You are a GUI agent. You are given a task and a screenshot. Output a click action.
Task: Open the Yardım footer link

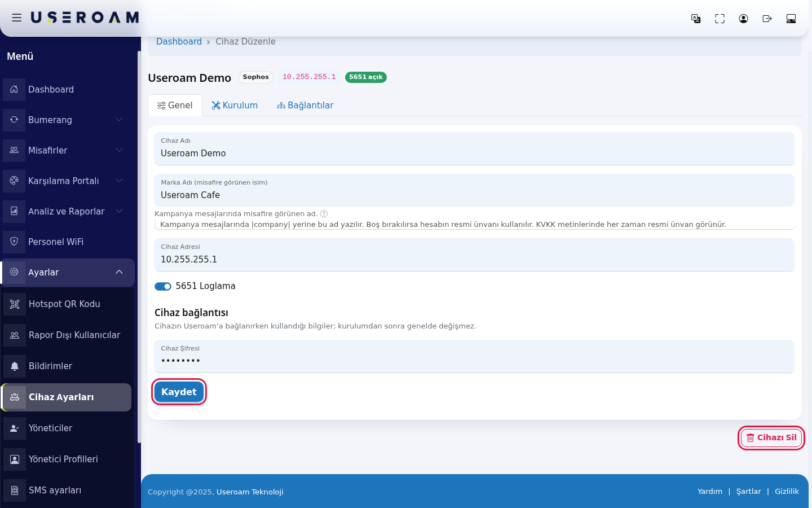710,492
